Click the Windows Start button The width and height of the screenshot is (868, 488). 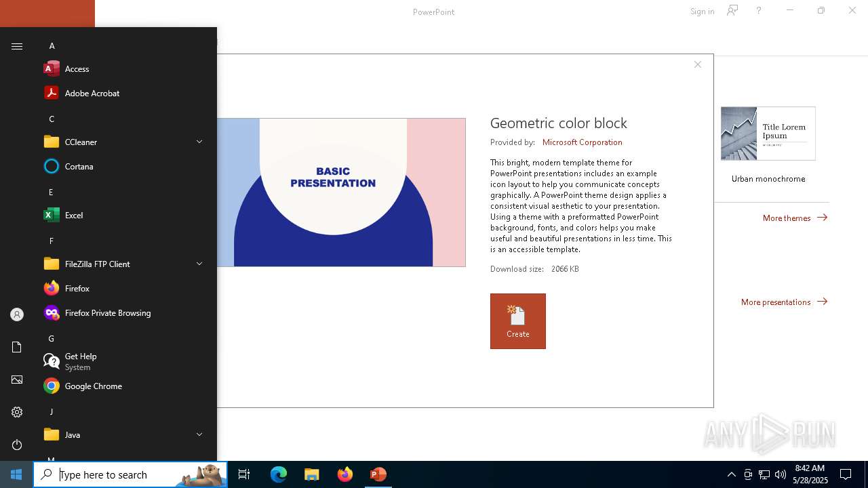click(x=16, y=474)
